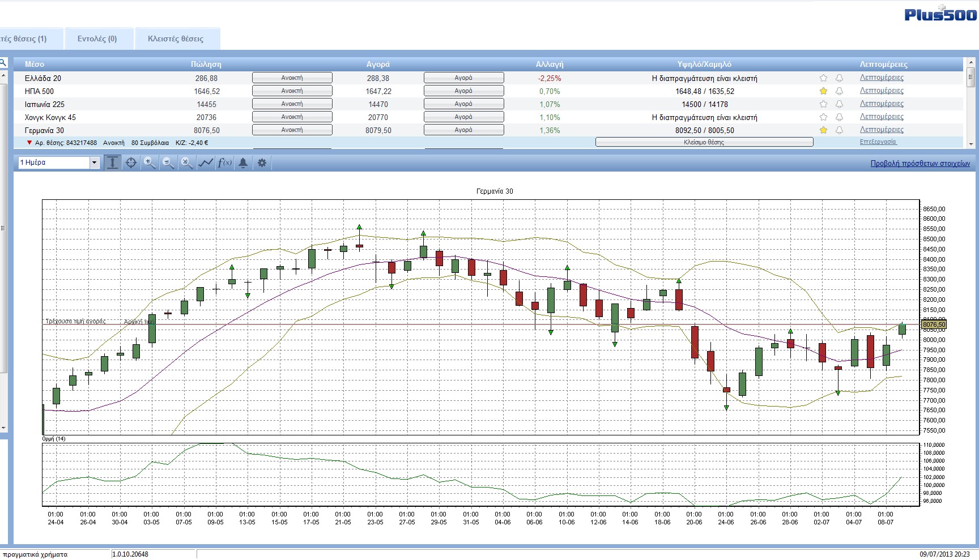
Task: Open the f(x) indicators menu
Action: [224, 163]
